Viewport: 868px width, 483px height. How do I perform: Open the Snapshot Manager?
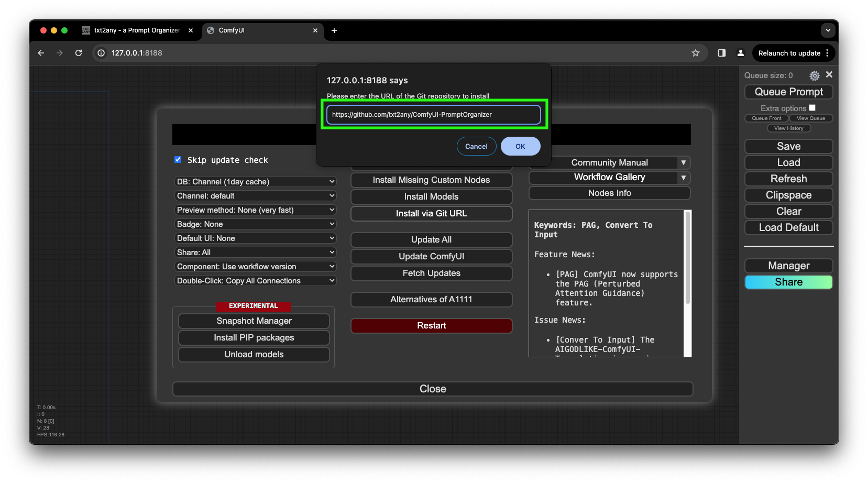pos(254,321)
